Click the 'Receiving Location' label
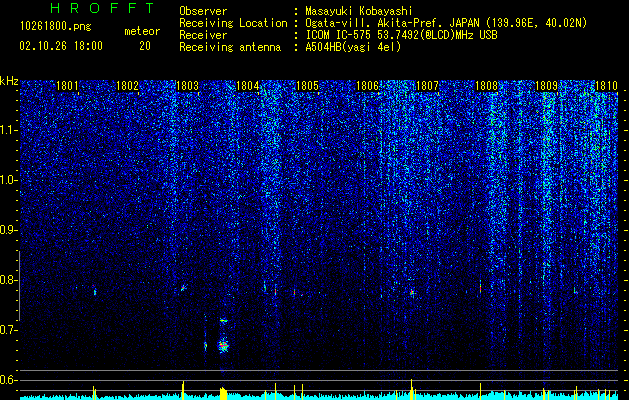Image resolution: width=629 pixels, height=400 pixels. 233,23
